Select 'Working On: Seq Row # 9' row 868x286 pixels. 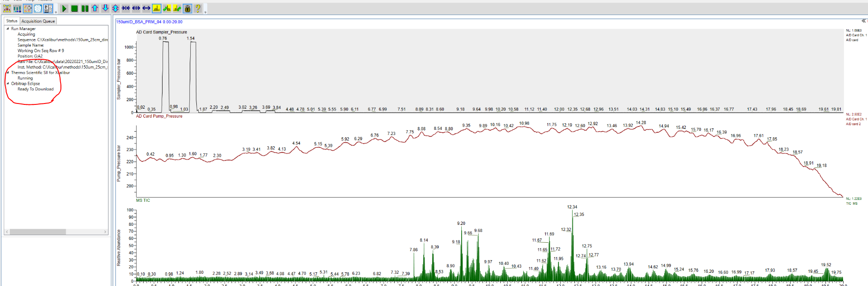coord(41,51)
